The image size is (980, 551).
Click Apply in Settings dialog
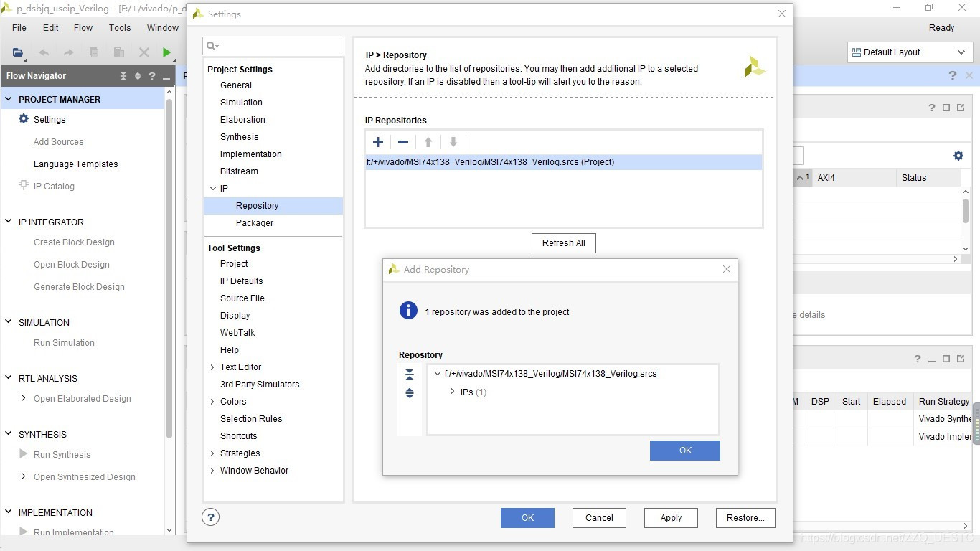click(x=671, y=518)
